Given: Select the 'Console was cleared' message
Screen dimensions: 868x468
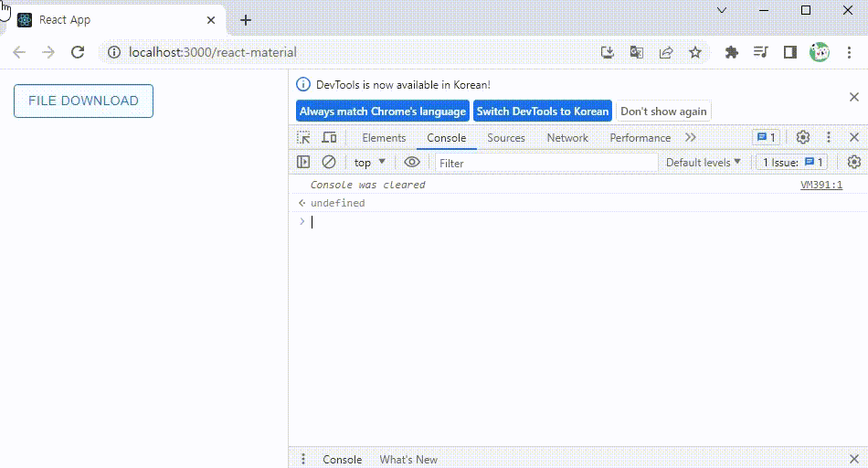Looking at the screenshot, I should pos(367,185).
